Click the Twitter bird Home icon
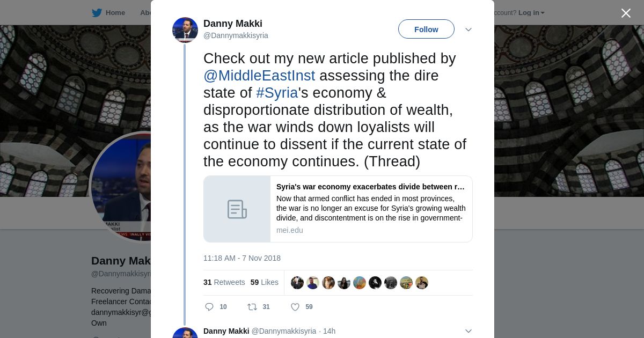 [x=97, y=12]
